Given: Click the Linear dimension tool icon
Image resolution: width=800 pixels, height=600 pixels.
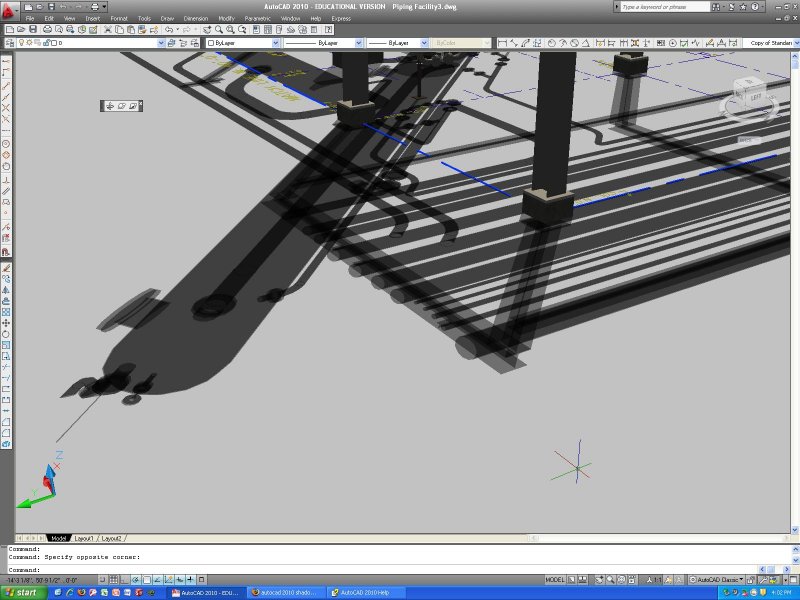Looking at the screenshot, I should [502, 44].
